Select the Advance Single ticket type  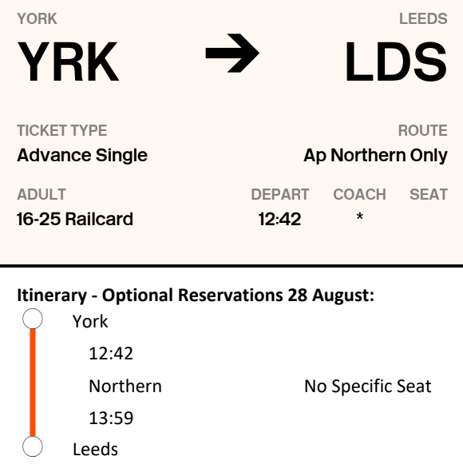pyautogui.click(x=82, y=156)
